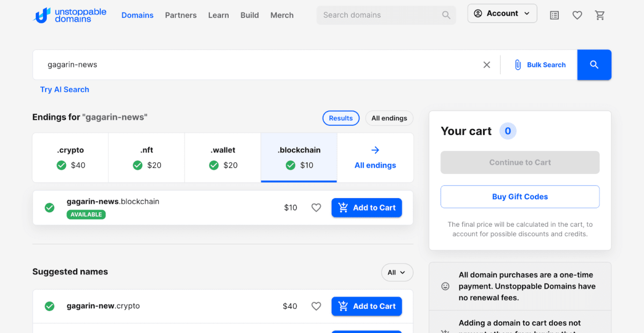Image resolution: width=644 pixels, height=333 pixels.
Task: Open the All filter dropdown for Suggested names
Action: click(x=397, y=272)
